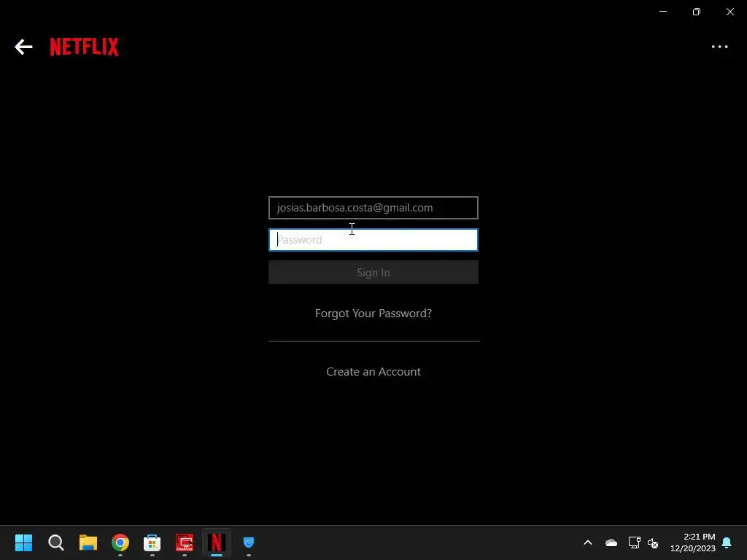
Task: Click the muted volume tray icon
Action: click(x=653, y=542)
